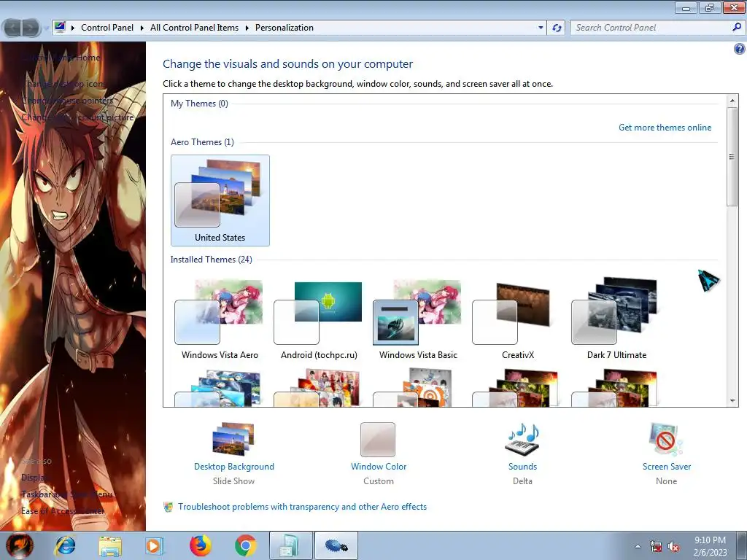Apply the Windows Vista Basic theme
Viewport: 747px width, 560px height.
coord(418,319)
